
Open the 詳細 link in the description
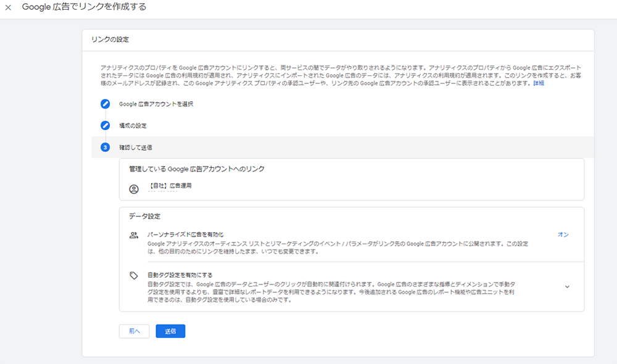[x=539, y=83]
